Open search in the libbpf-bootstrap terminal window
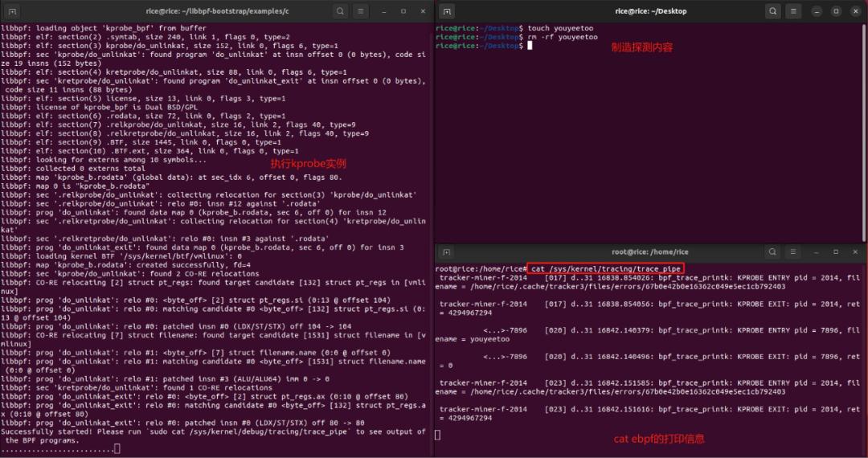 tap(340, 11)
